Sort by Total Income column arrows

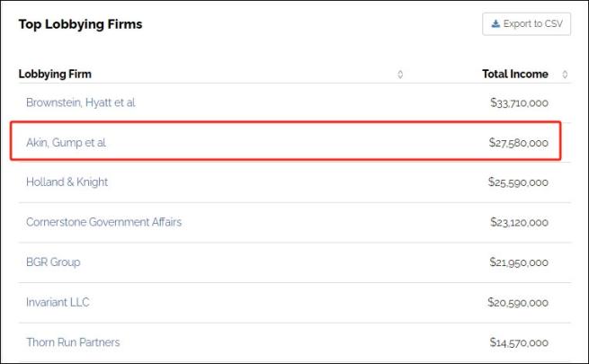[x=565, y=75]
